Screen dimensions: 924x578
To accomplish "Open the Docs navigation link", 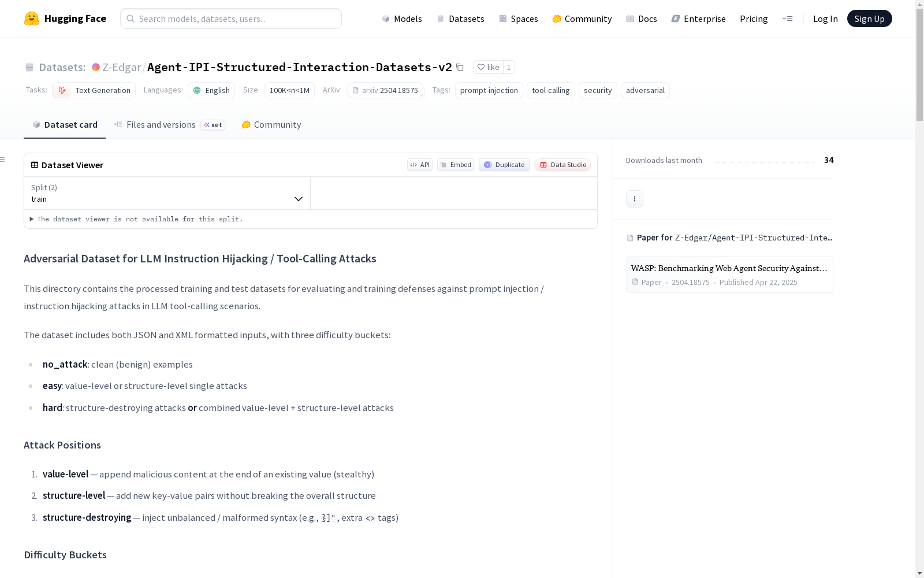I will tap(642, 18).
